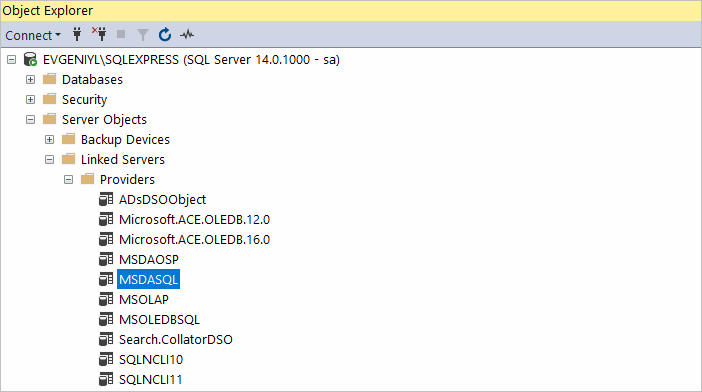The width and height of the screenshot is (702, 392).
Task: Click the Security folder icon
Action: [x=49, y=99]
